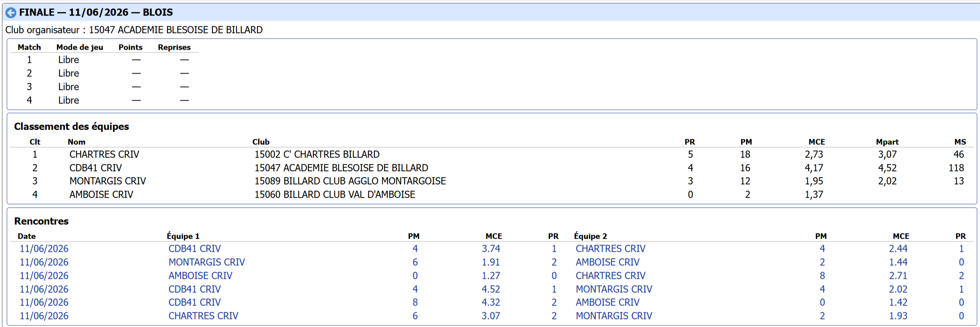
Task: Click the blue back arrow icon
Action: click(x=11, y=13)
